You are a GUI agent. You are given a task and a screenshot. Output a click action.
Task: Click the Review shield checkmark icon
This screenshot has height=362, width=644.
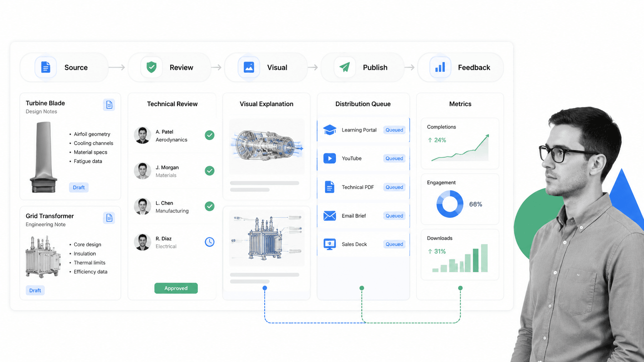151,67
